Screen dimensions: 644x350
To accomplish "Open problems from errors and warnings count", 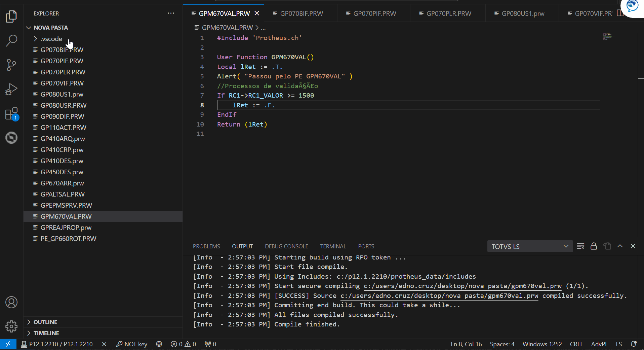I will (x=183, y=344).
